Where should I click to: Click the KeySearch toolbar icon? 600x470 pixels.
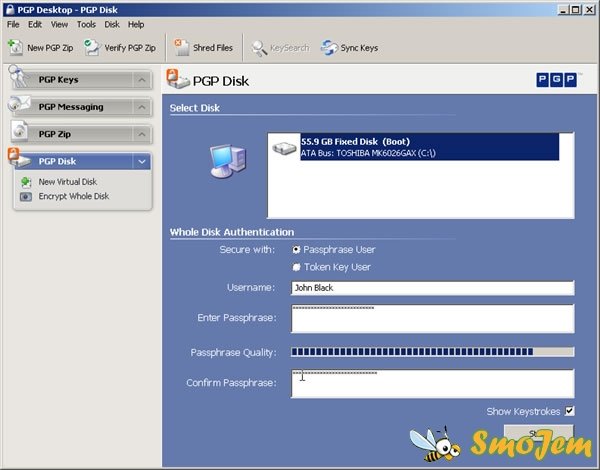[259, 47]
